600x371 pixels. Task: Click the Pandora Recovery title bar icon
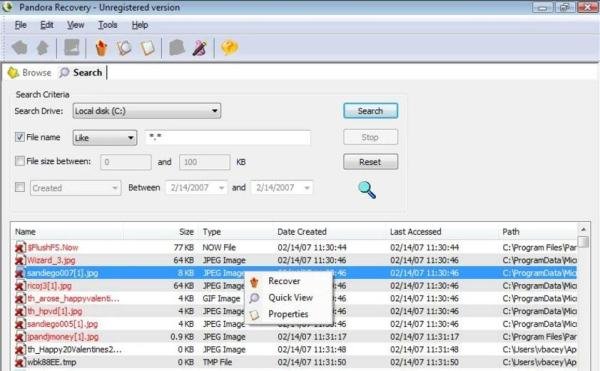[7, 7]
